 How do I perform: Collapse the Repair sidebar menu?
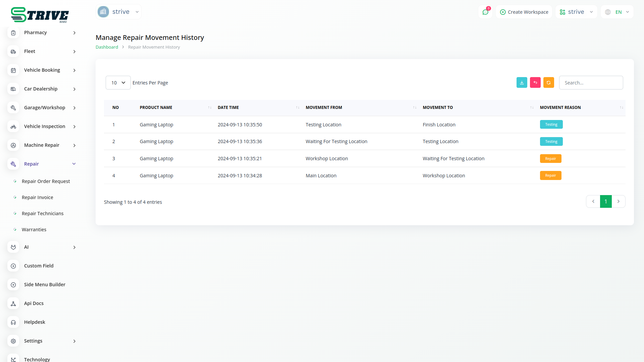pos(74,164)
